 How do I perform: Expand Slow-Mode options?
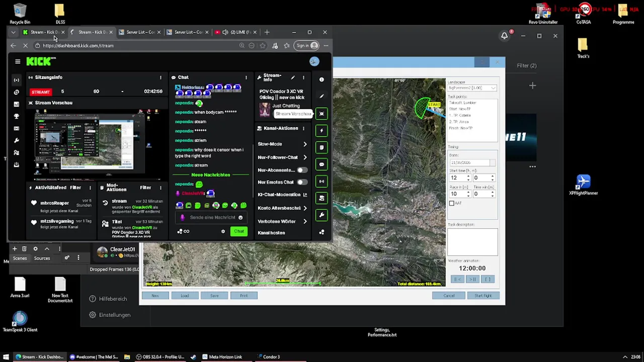point(305,144)
